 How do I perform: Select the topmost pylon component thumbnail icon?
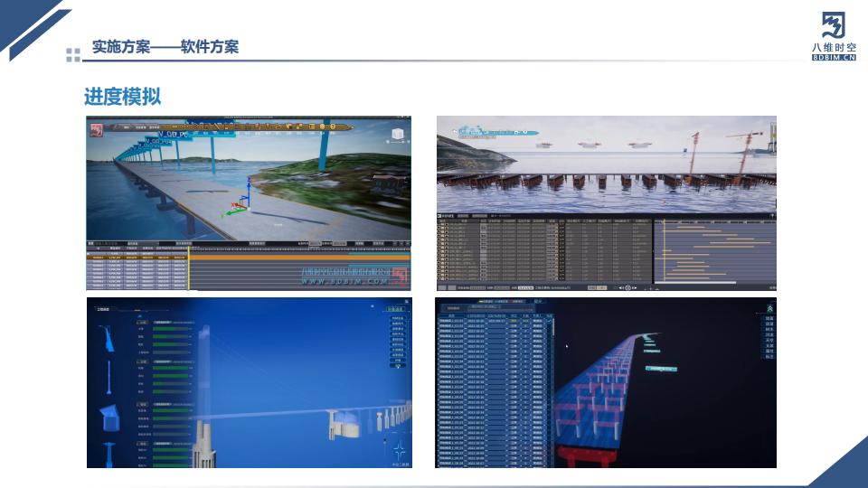(x=108, y=338)
